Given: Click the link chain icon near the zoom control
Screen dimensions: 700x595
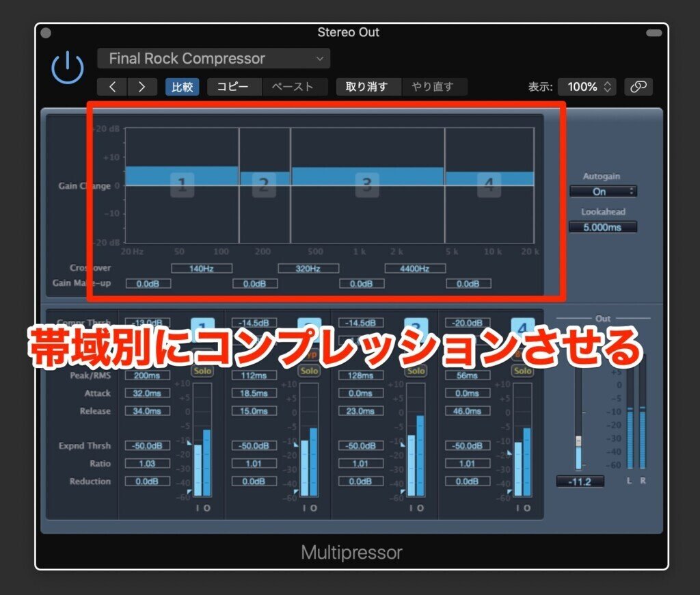Looking at the screenshot, I should tap(638, 87).
